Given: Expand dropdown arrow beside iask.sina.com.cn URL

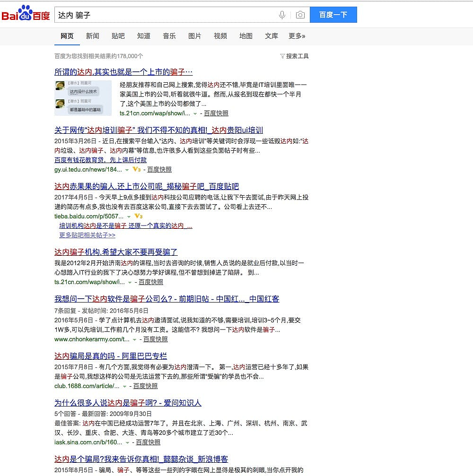Looking at the screenshot, I should point(127,442).
